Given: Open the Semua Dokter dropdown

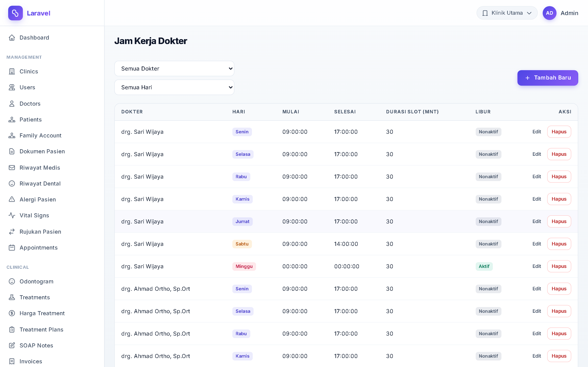Looking at the screenshot, I should pyautogui.click(x=174, y=69).
